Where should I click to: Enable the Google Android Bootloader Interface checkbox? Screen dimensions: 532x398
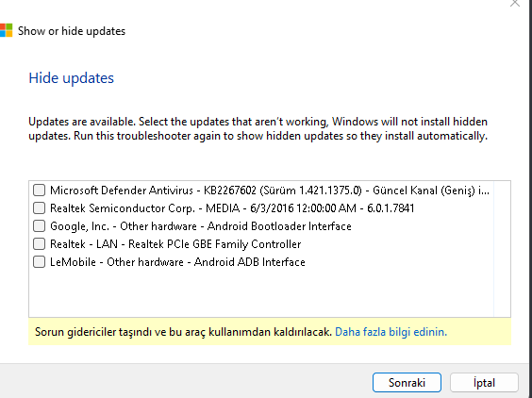[39, 226]
